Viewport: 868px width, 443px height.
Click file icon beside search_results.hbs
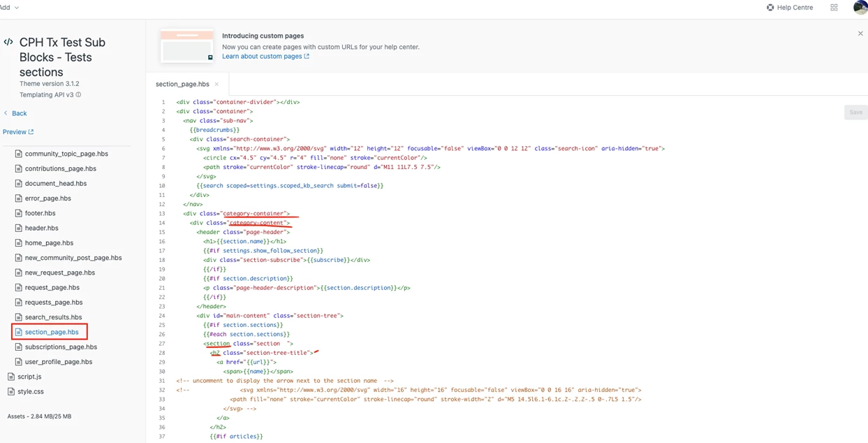[19, 317]
